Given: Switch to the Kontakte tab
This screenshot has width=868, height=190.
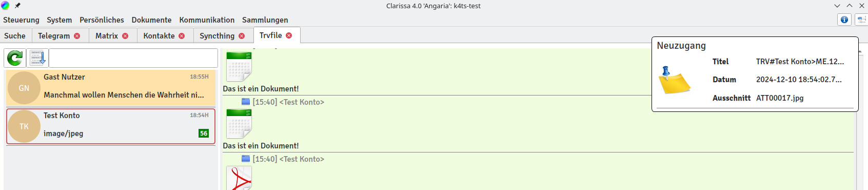Looking at the screenshot, I should tap(159, 36).
